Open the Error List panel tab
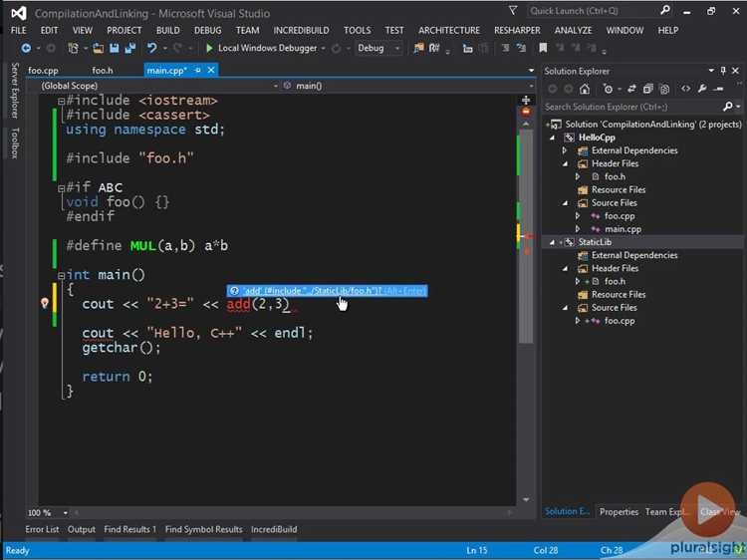Screen dimensions: 747x560 click(x=42, y=529)
